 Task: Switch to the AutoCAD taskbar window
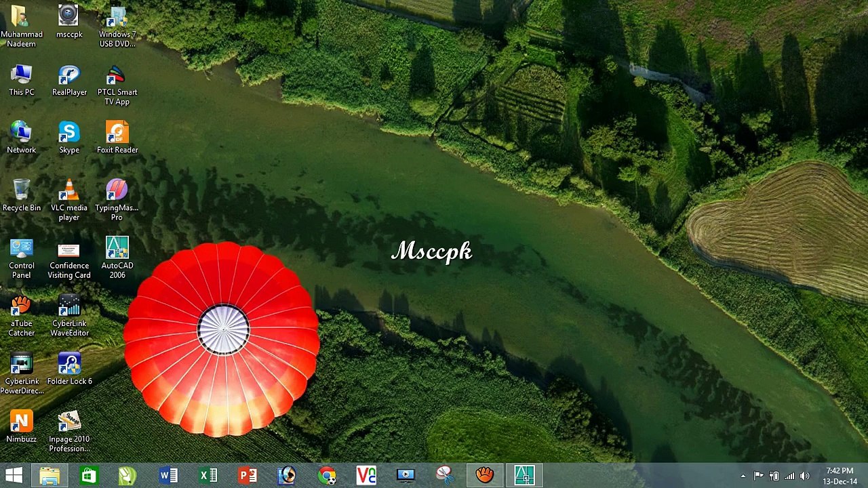[524, 475]
